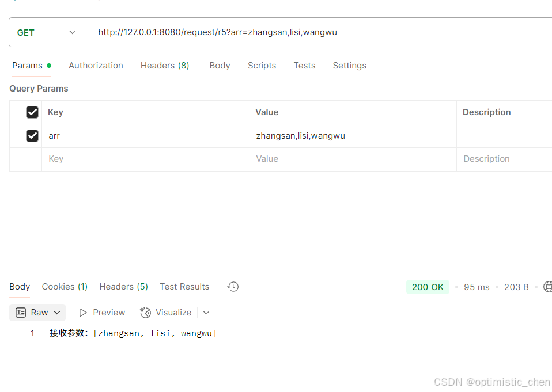
Task: Toggle the select-all checkbox in the Key header
Action: 32,112
